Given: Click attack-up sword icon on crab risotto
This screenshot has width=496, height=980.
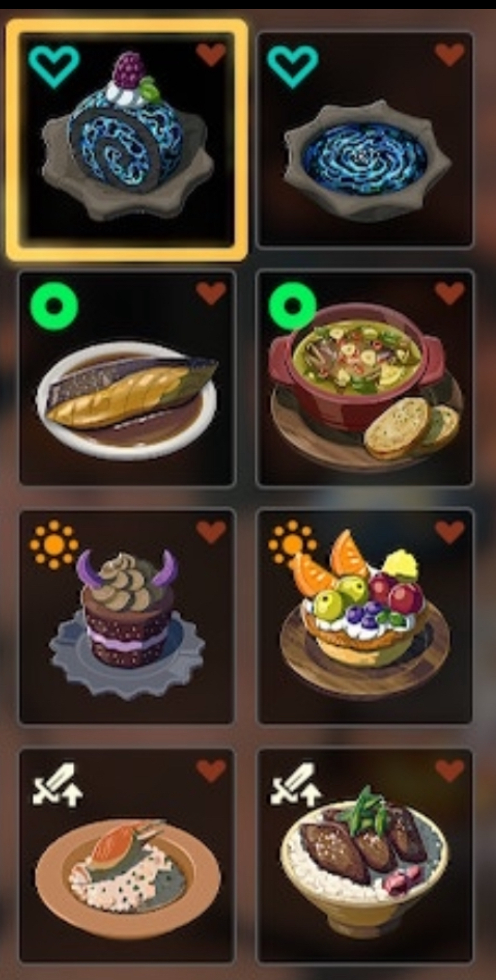Looking at the screenshot, I should click(x=57, y=784).
